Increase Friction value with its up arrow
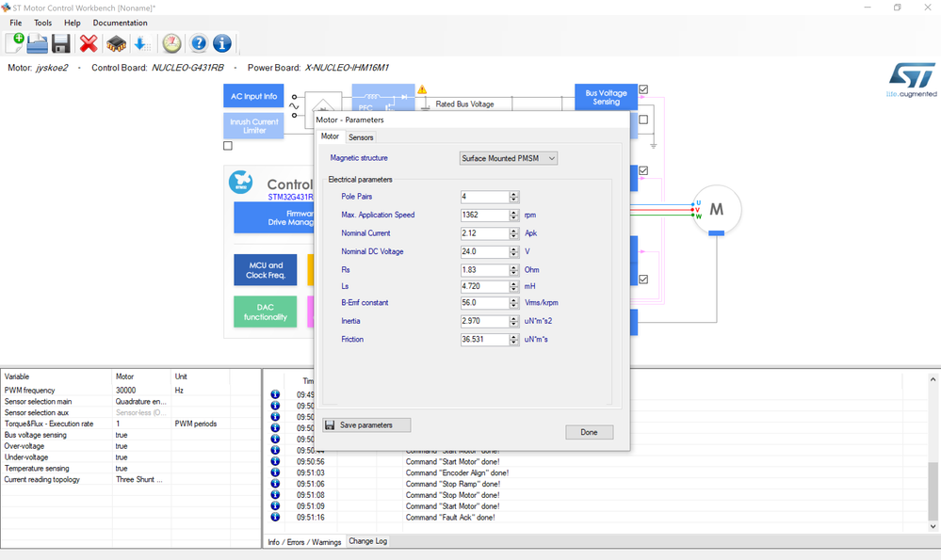 (x=513, y=336)
